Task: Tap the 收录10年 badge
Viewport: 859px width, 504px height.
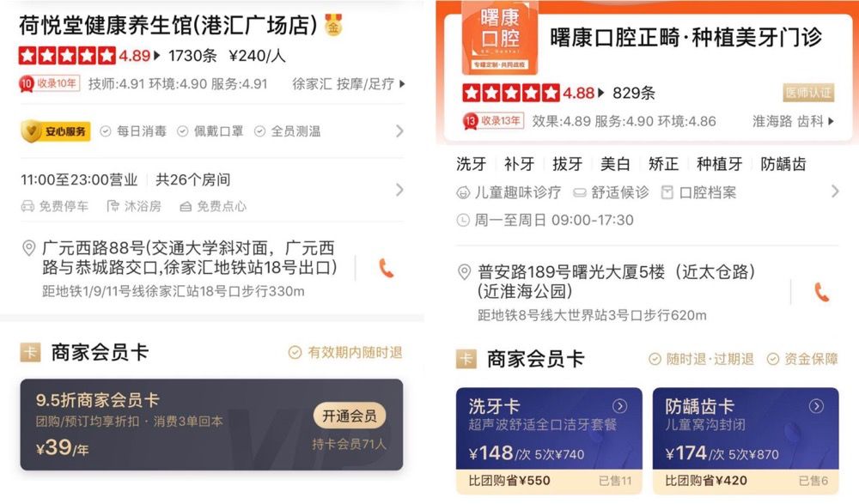Action: [x=49, y=83]
